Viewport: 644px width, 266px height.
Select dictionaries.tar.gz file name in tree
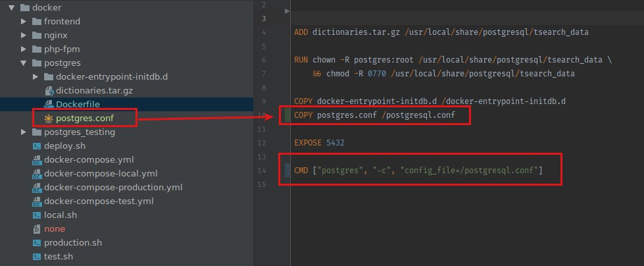95,91
